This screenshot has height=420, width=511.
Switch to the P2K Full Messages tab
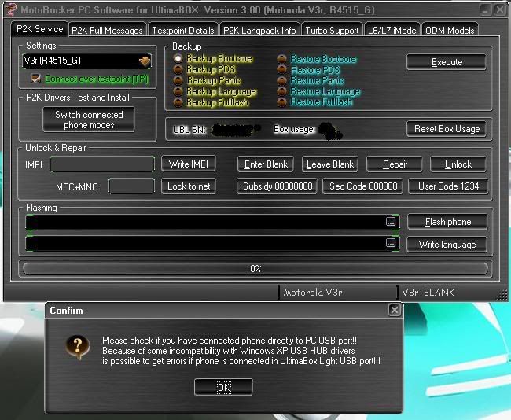click(x=107, y=31)
